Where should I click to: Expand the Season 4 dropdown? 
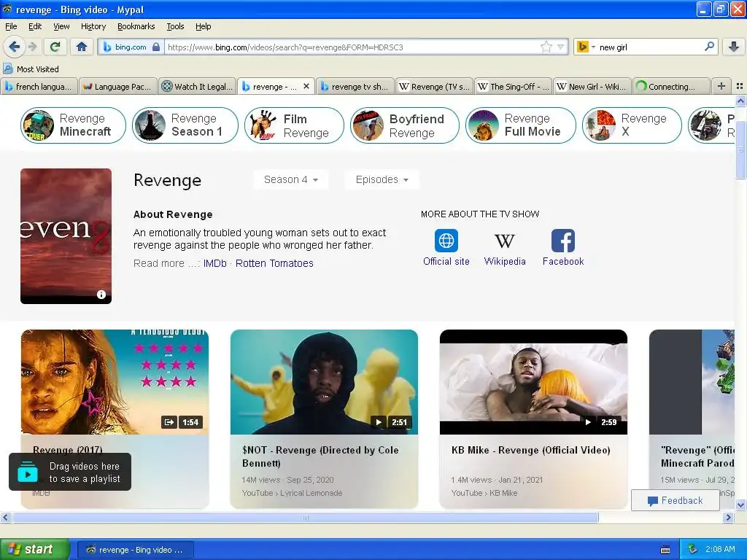pos(290,179)
